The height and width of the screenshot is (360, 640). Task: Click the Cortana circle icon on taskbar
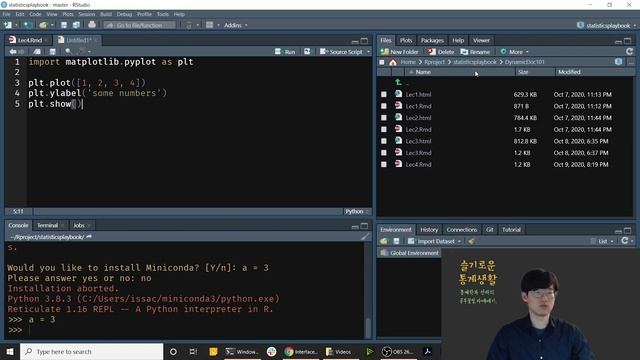pyautogui.click(x=173, y=351)
